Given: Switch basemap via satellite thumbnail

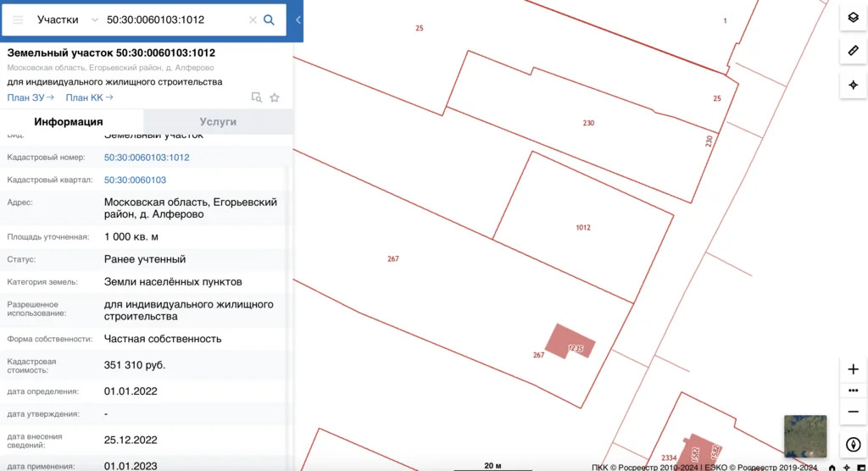Looking at the screenshot, I should (x=805, y=436).
